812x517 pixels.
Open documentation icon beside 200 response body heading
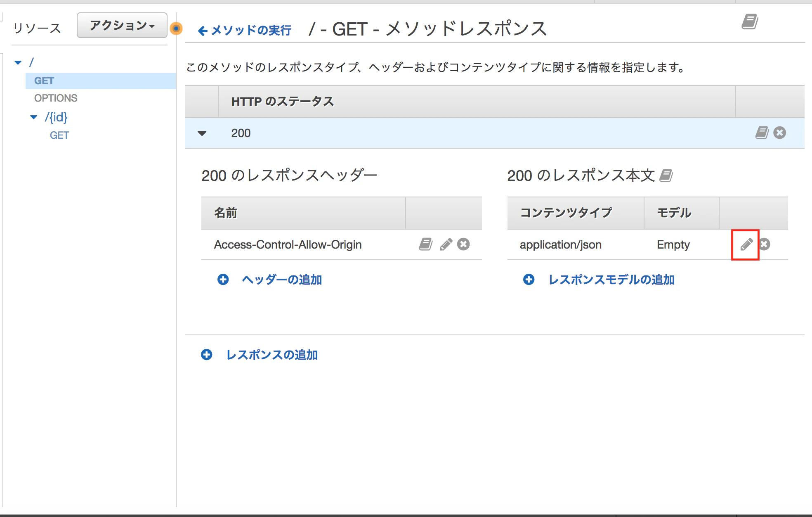click(666, 175)
